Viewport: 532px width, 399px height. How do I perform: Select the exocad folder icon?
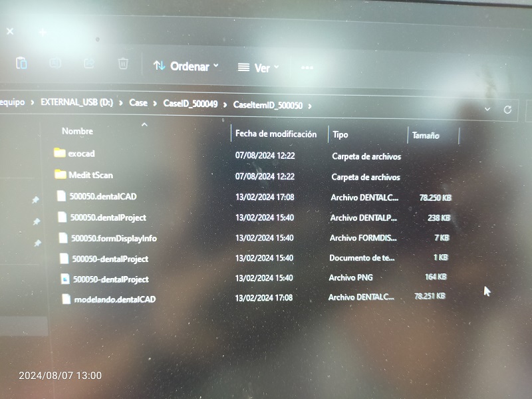60,153
